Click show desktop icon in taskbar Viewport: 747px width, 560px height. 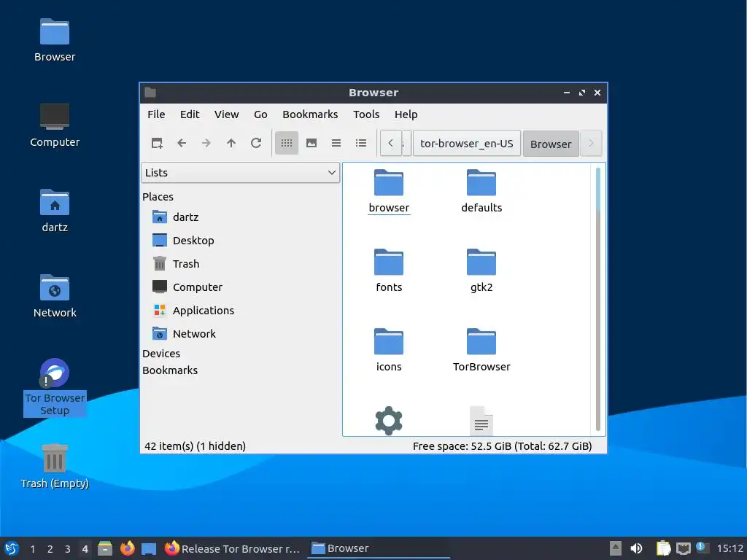[149, 548]
